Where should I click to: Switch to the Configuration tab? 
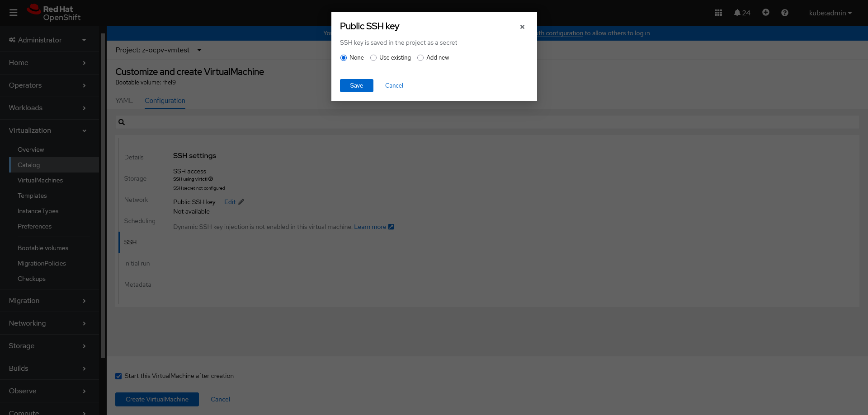click(x=165, y=101)
